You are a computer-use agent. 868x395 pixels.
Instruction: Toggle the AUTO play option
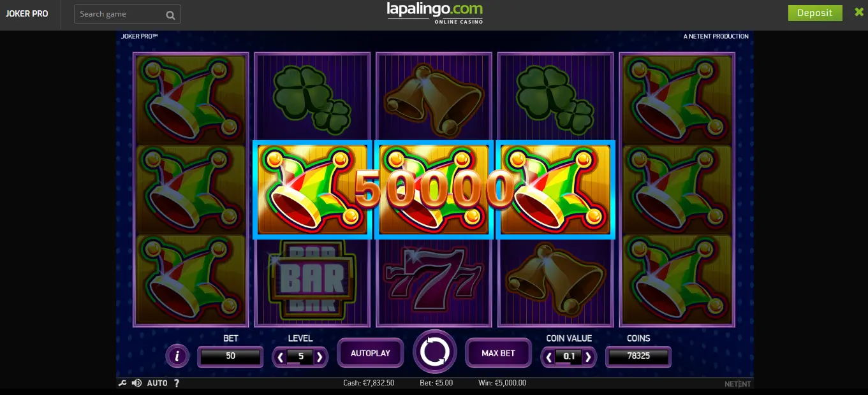pyautogui.click(x=157, y=383)
